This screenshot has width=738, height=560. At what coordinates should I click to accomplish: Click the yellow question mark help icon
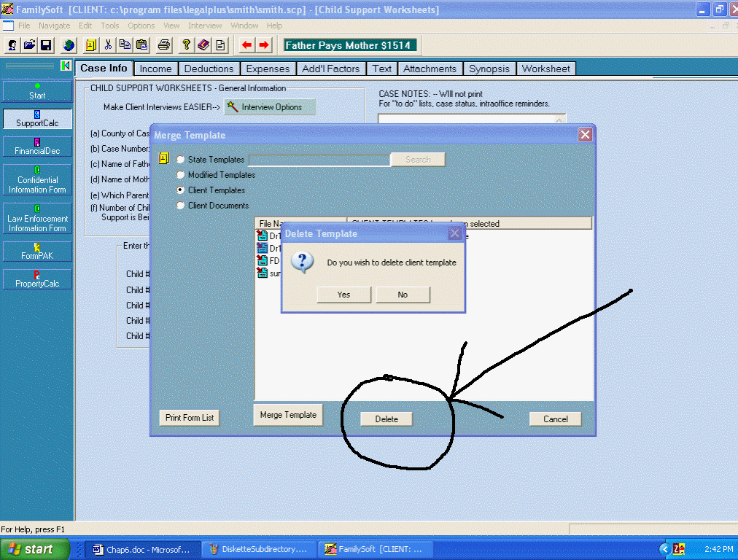[187, 45]
